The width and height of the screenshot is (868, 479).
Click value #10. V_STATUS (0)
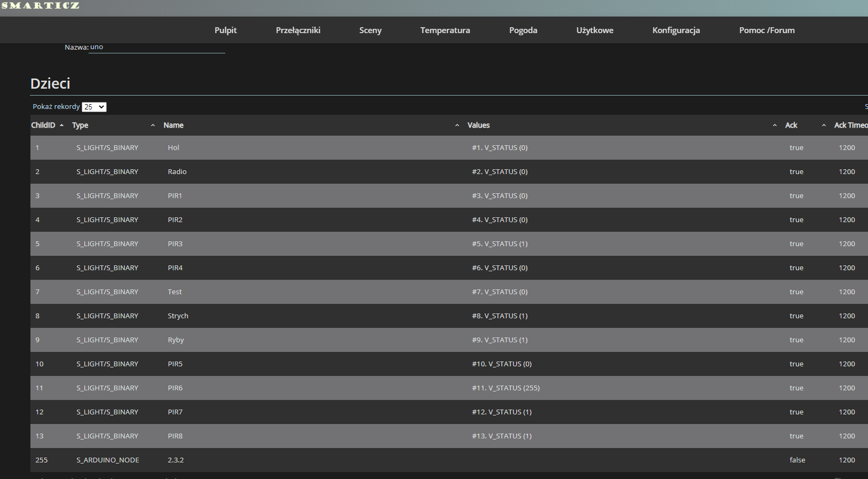[x=502, y=364]
